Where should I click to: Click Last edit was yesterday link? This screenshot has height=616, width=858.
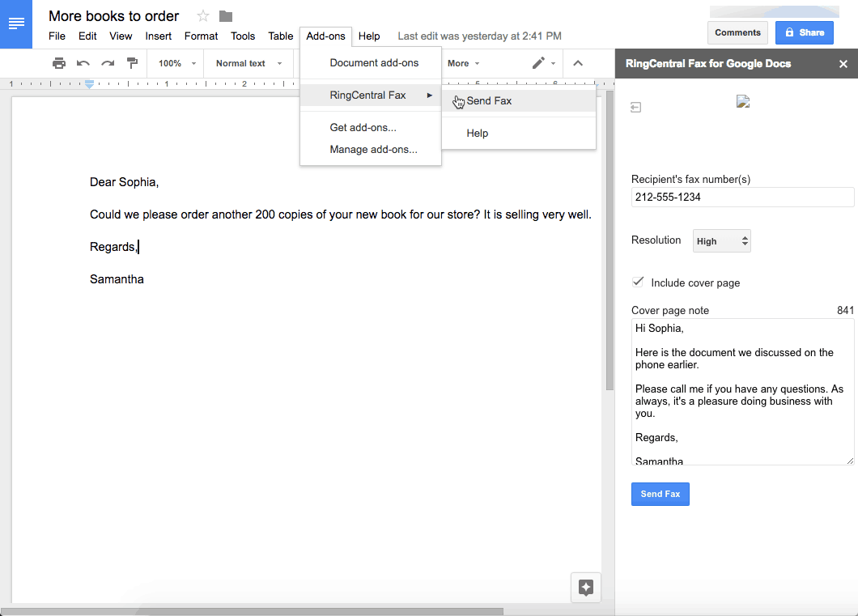tap(479, 36)
